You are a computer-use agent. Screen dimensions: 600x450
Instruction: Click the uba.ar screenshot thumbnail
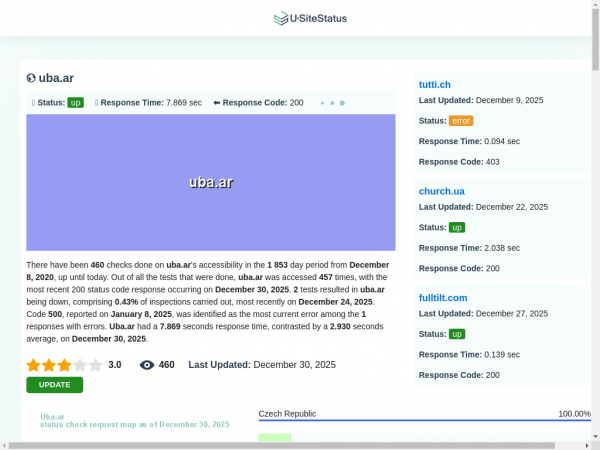pos(211,182)
